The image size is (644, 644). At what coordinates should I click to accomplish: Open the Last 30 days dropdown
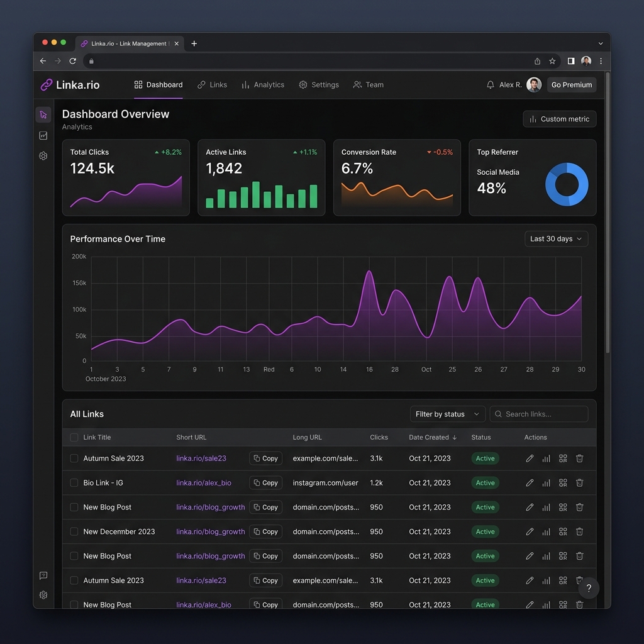tap(556, 238)
